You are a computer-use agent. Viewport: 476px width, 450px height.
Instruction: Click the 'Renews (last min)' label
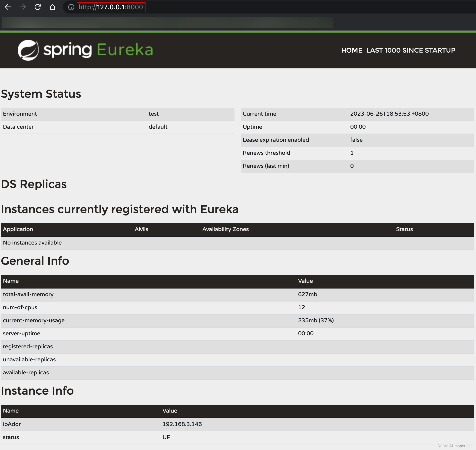[x=266, y=166]
